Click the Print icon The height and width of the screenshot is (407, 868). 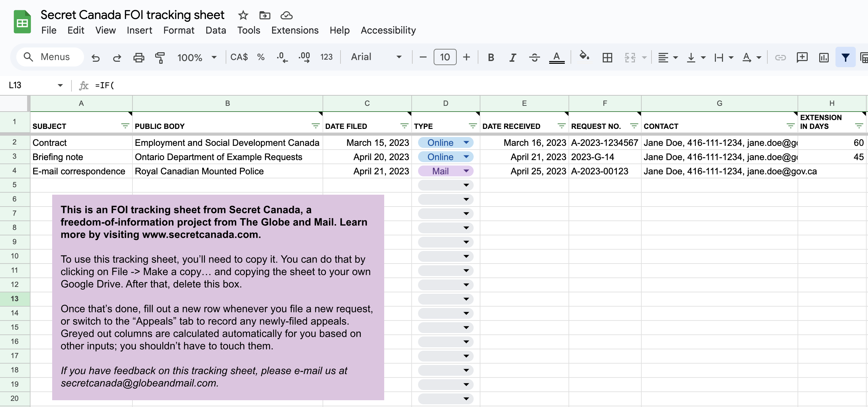click(139, 58)
